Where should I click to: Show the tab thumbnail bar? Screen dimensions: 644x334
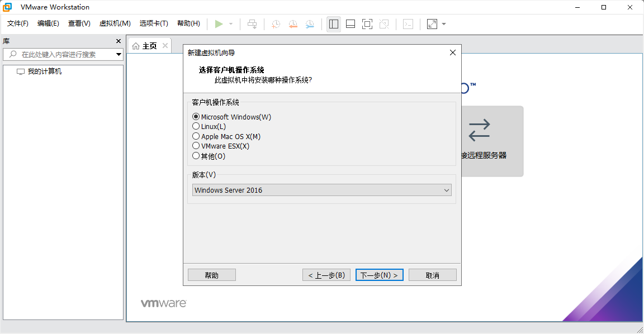pyautogui.click(x=350, y=23)
